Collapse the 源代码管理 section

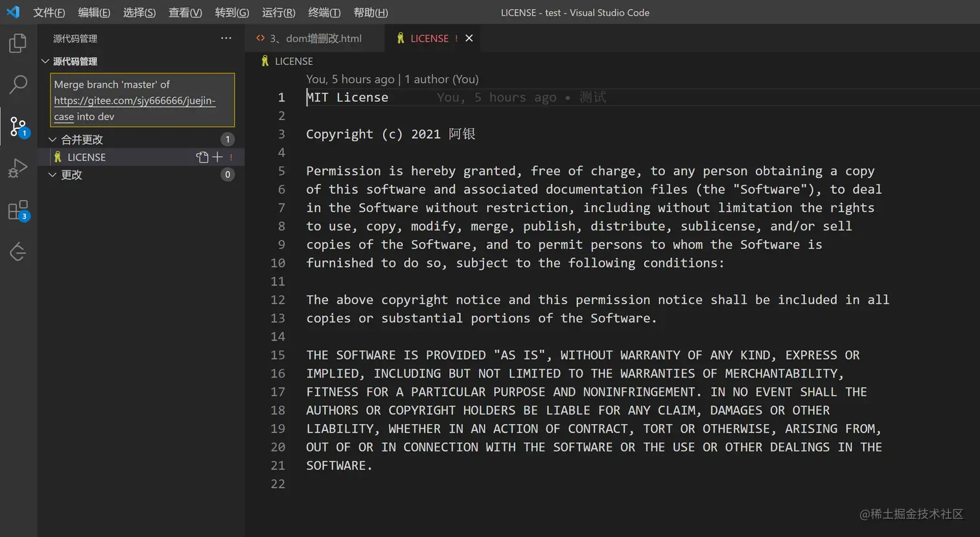(x=45, y=62)
